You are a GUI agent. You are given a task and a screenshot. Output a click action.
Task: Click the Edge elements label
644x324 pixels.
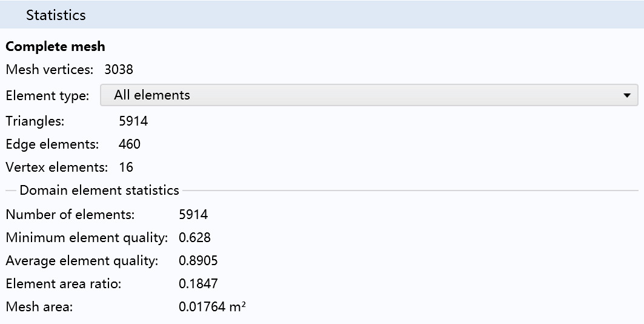click(x=52, y=144)
